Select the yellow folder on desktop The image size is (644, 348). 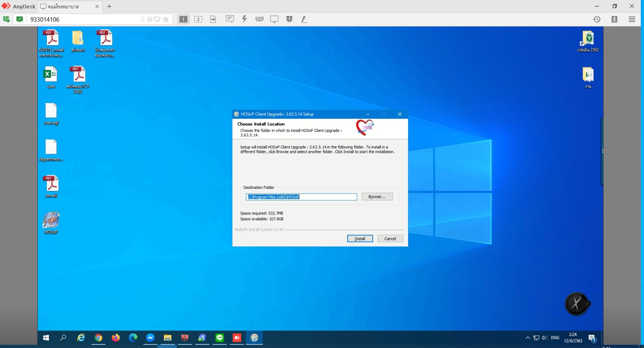click(x=78, y=41)
